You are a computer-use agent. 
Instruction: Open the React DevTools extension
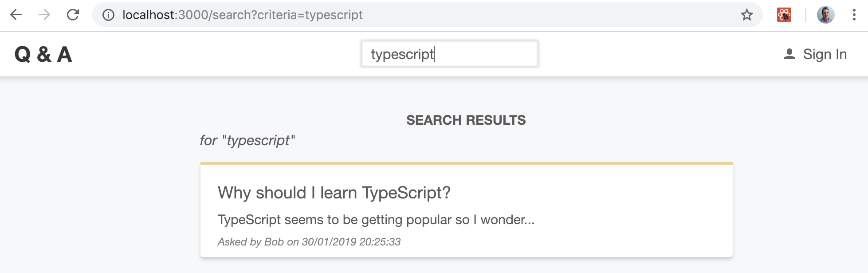click(784, 15)
